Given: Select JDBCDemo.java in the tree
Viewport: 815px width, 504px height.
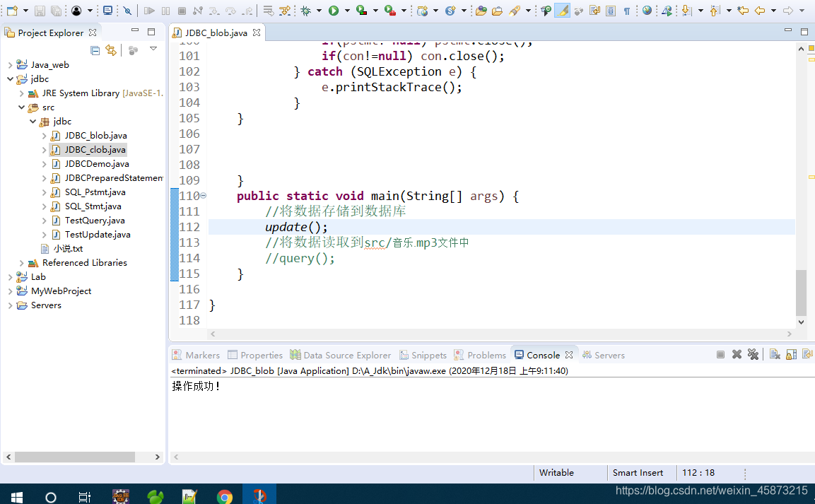Looking at the screenshot, I should [97, 164].
